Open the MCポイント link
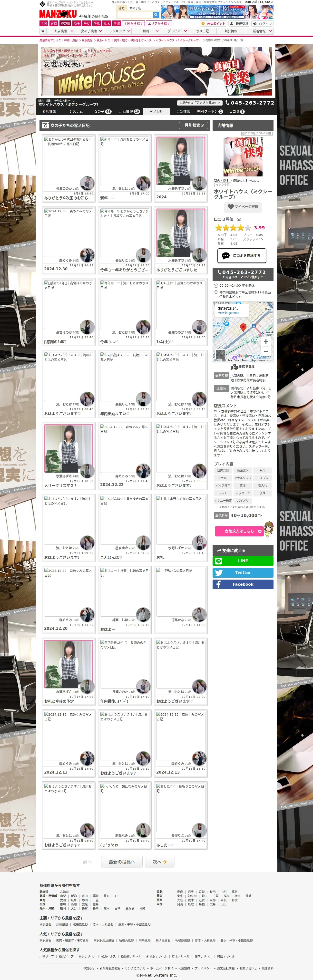Viewport: 313px width, 980px height. click(213, 24)
